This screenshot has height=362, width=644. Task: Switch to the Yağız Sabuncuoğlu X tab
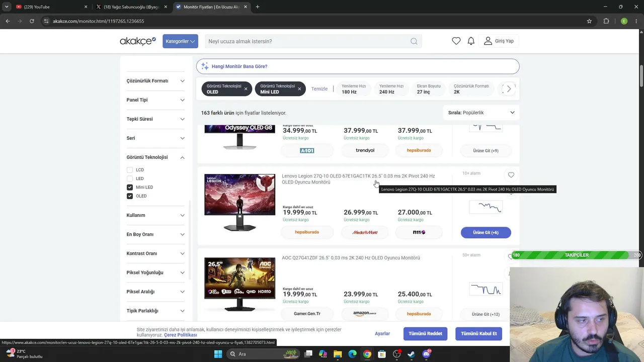[x=132, y=7]
